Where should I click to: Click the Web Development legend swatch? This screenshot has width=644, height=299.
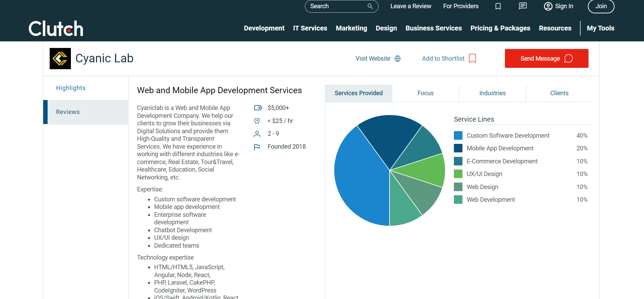tap(458, 200)
